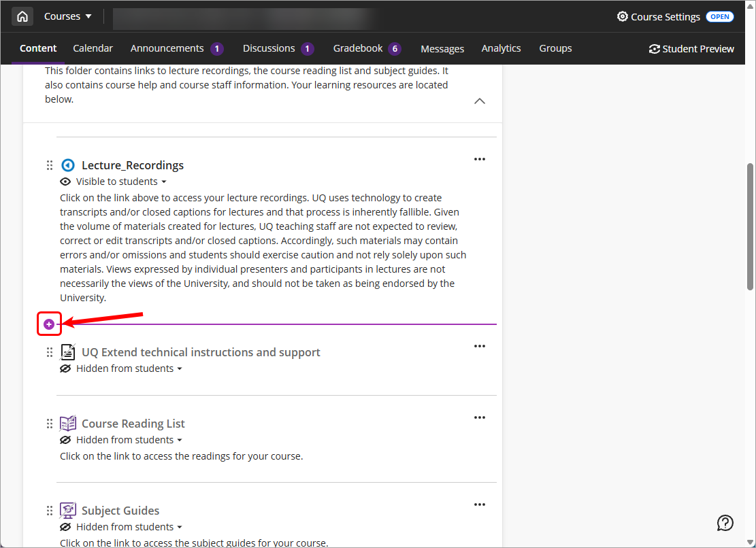Open 'Hidden from students' dropdown for Course Reading List
The width and height of the screenshot is (756, 548).
tap(129, 440)
